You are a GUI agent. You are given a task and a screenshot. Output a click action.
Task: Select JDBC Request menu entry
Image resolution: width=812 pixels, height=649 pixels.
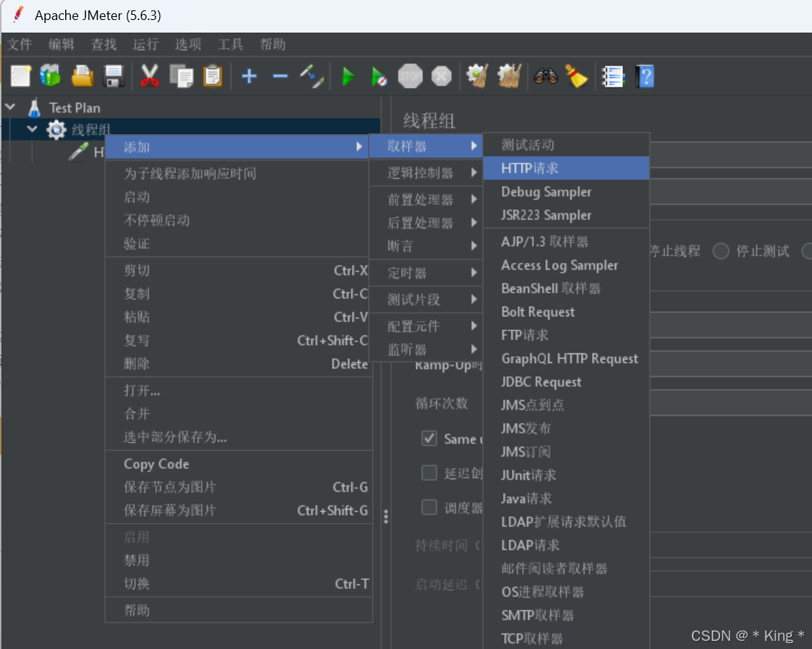(x=566, y=382)
